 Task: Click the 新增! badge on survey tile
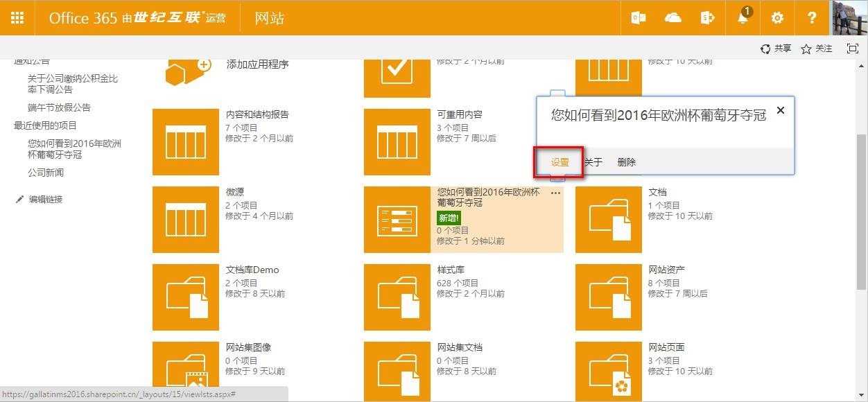pos(449,218)
